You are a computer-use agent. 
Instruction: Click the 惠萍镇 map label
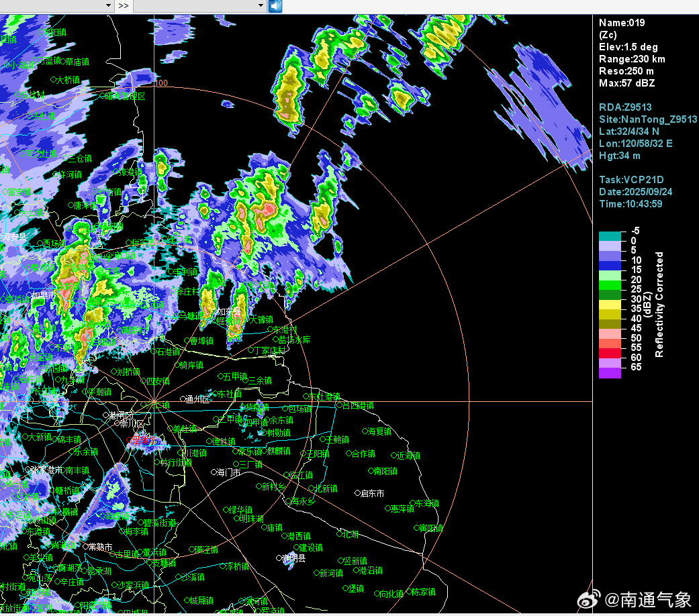pos(402,508)
